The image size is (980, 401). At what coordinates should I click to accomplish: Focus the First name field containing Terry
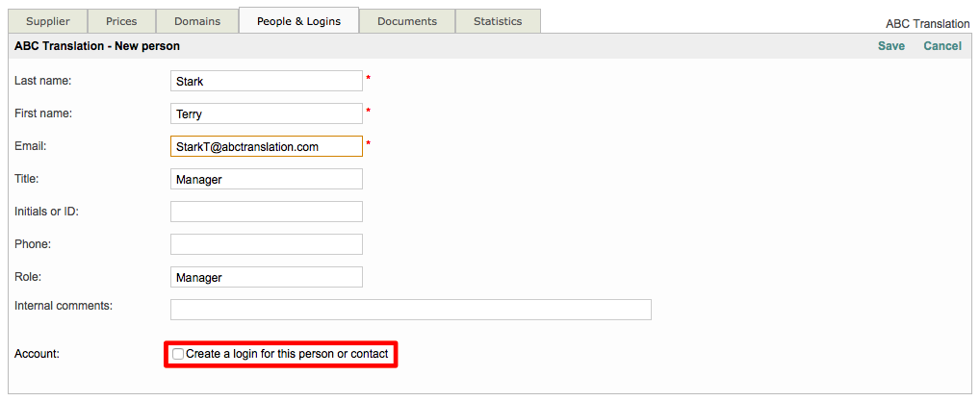pos(266,114)
